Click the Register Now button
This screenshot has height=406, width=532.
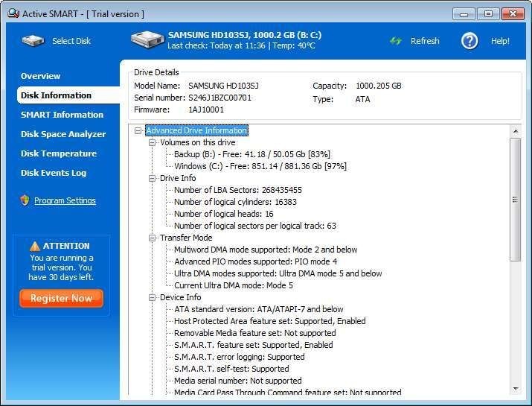click(x=62, y=298)
